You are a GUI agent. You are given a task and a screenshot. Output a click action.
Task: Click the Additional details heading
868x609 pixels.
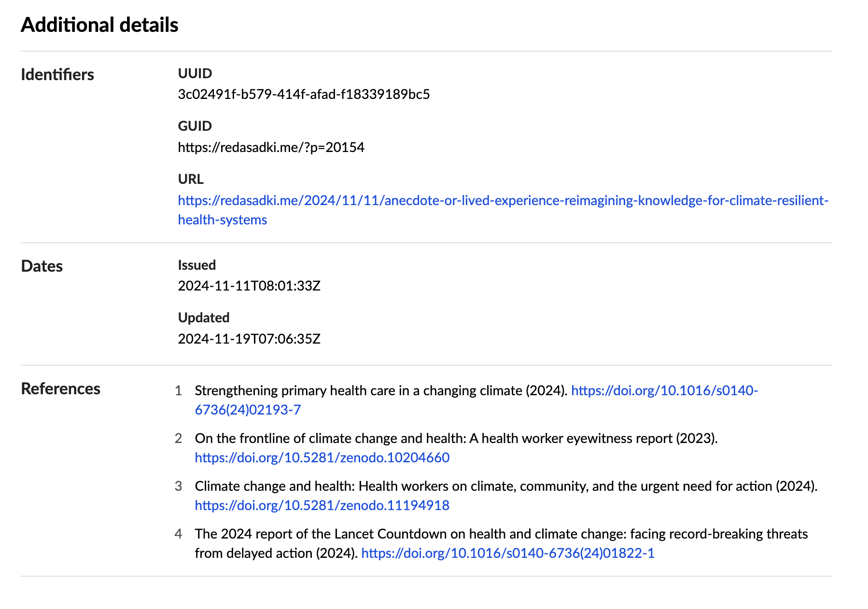coord(99,25)
